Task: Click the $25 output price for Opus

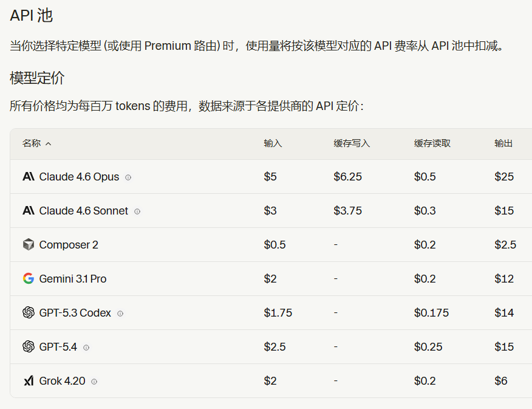Action: point(504,176)
